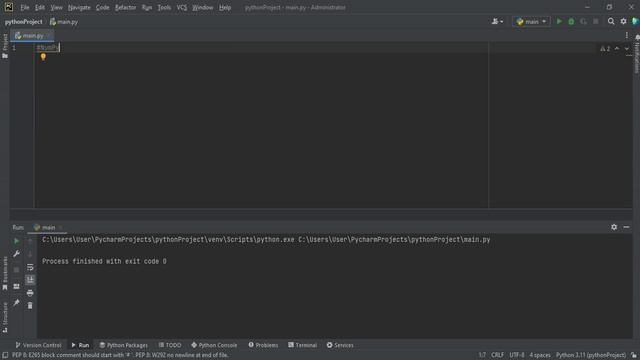The width and height of the screenshot is (640, 360).
Task: Open the code-with-me user icon
Action: pyautogui.click(x=497, y=21)
